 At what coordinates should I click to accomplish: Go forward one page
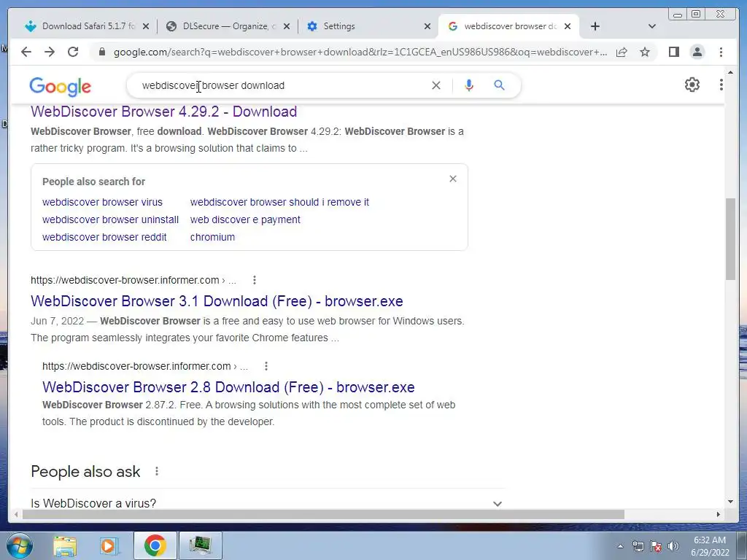point(50,52)
